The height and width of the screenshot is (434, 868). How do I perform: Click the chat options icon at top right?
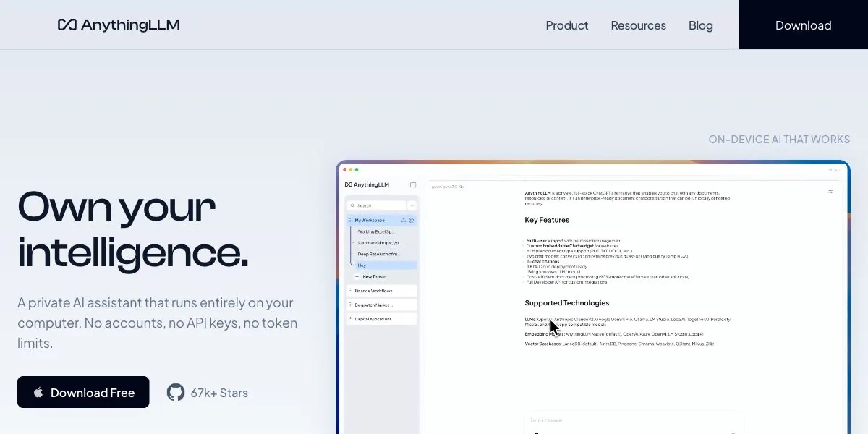tap(830, 192)
